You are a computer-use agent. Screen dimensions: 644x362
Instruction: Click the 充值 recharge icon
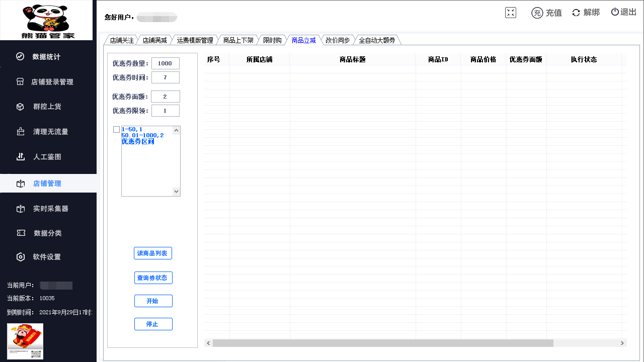(537, 13)
